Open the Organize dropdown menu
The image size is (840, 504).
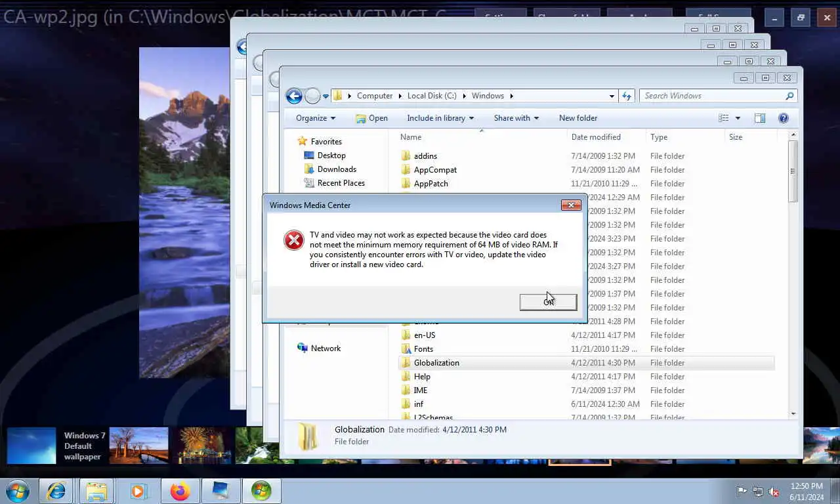point(315,118)
